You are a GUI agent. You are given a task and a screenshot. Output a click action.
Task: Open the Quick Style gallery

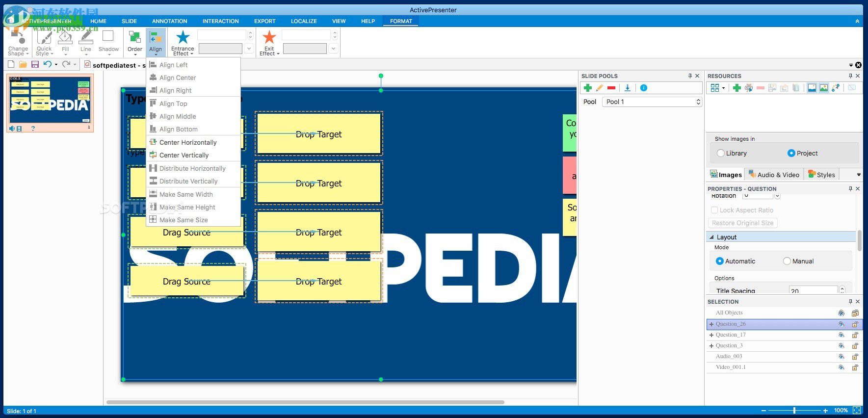[x=44, y=43]
